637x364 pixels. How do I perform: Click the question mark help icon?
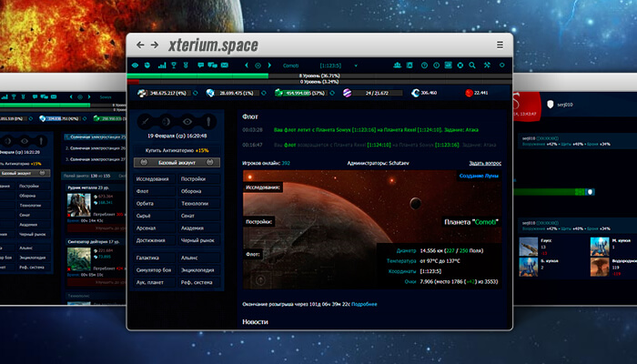click(x=424, y=66)
